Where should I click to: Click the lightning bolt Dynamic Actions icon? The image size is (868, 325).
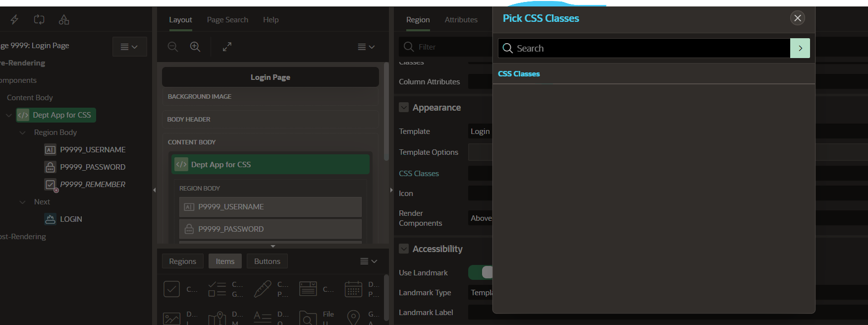14,19
